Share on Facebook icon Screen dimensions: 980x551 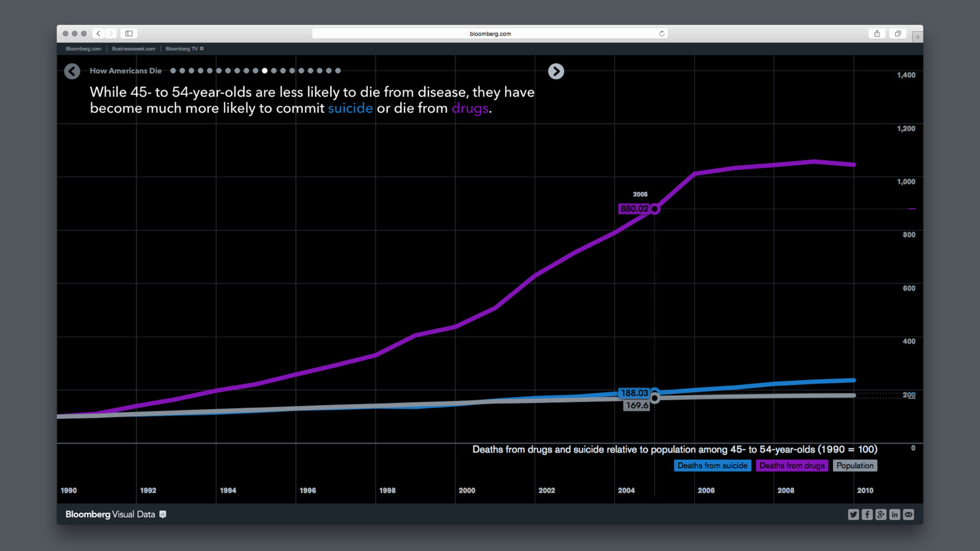tap(867, 514)
